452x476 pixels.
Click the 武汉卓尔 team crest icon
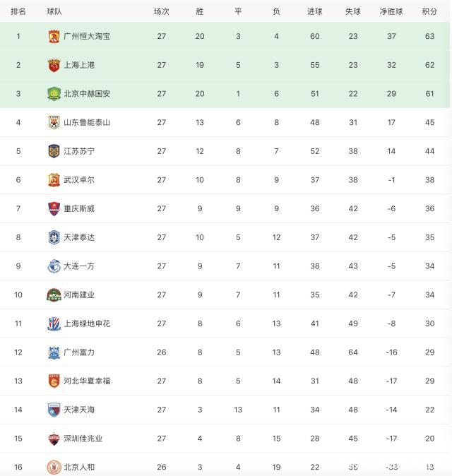tap(54, 179)
